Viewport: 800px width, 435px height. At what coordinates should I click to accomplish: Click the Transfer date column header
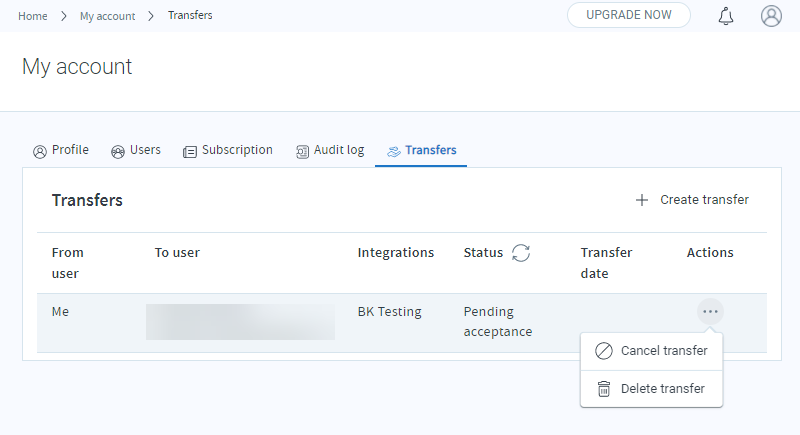[606, 263]
